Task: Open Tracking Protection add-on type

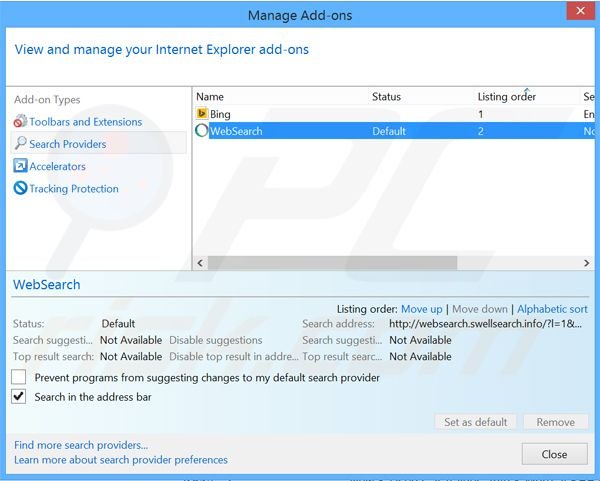Action: click(x=74, y=189)
